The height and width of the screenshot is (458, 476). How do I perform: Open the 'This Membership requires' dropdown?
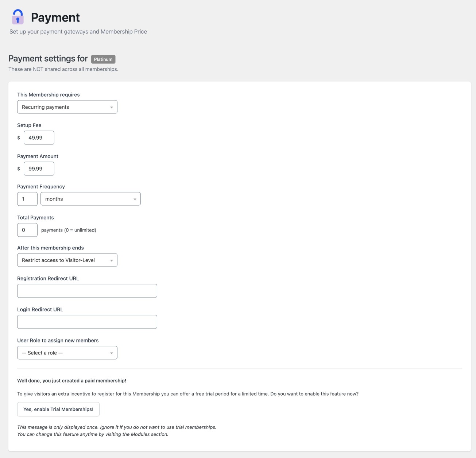(67, 107)
